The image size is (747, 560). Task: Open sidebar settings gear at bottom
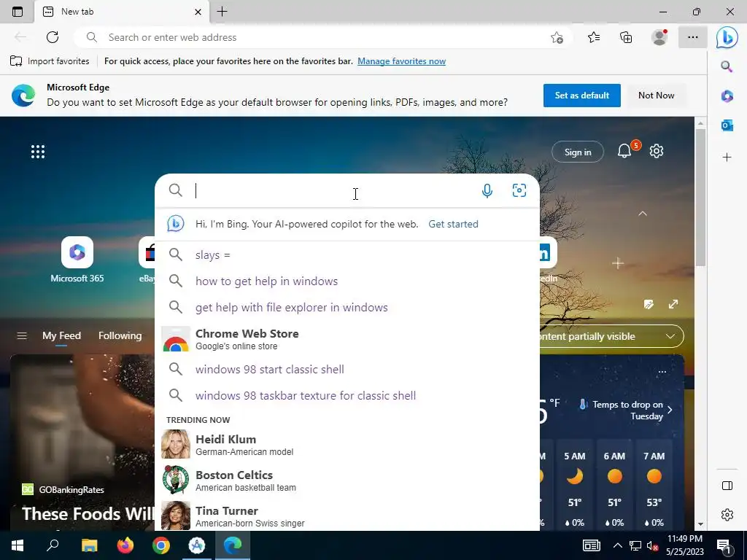727,515
